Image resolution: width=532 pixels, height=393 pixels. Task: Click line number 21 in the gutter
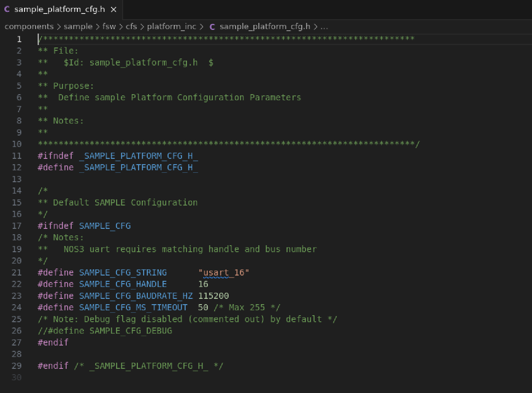click(16, 273)
